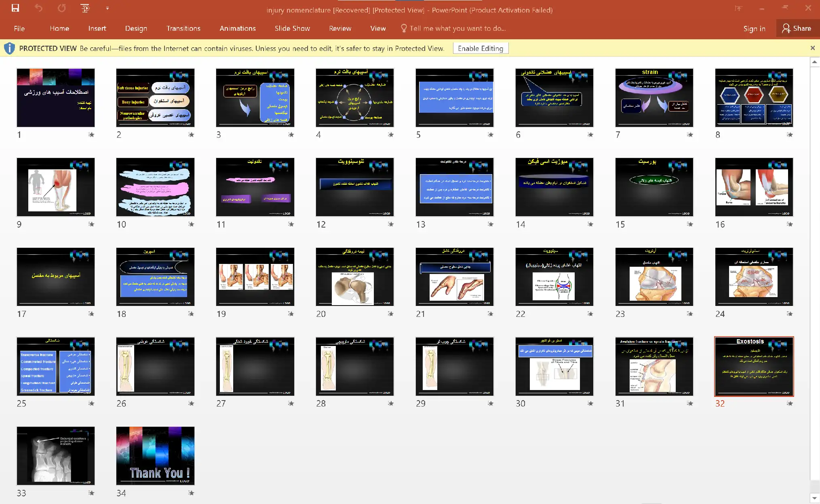Switch to the Slide Show tab
The height and width of the screenshot is (504, 820).
292,28
